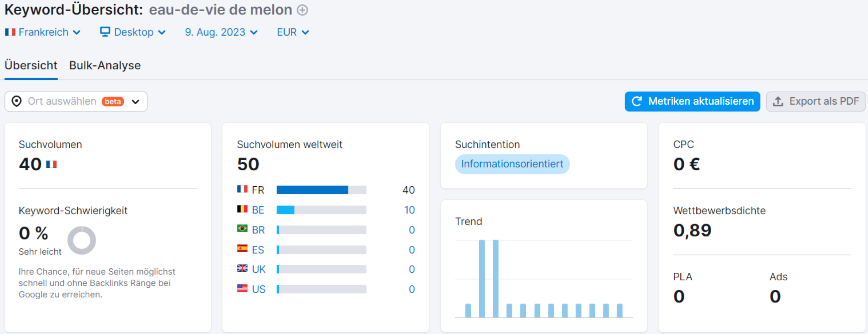Click the export icon on Export als PDF
Image resolution: width=868 pixels, height=334 pixels.
779,101
